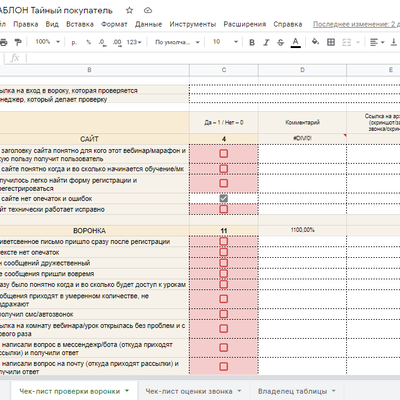
Task: Expand horizontal align options arrow
Action: (382, 42)
